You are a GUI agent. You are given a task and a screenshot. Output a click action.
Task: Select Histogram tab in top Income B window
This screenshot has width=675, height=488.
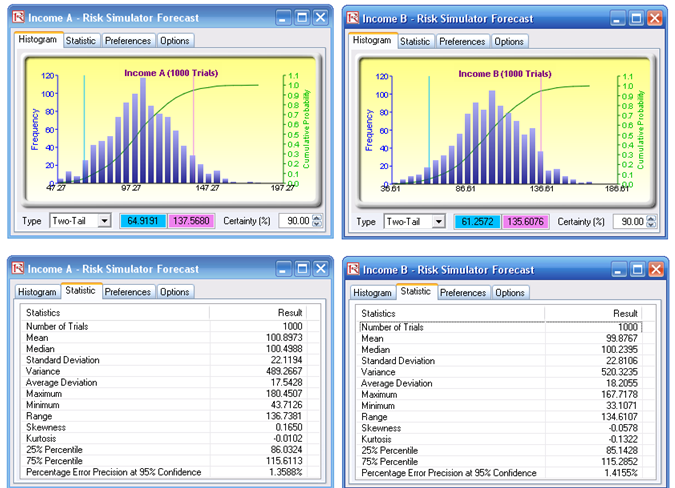click(x=372, y=40)
